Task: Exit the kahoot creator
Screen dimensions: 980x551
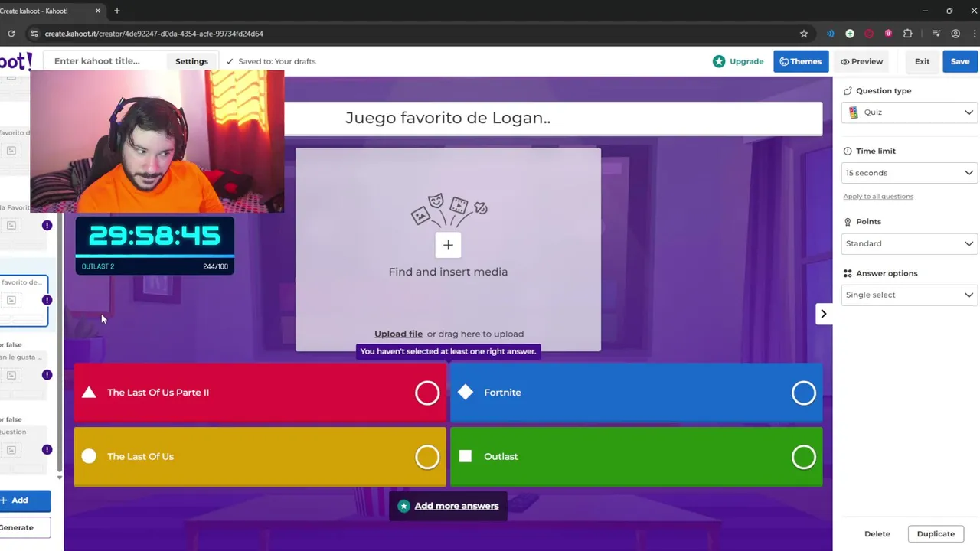Action: [x=922, y=61]
